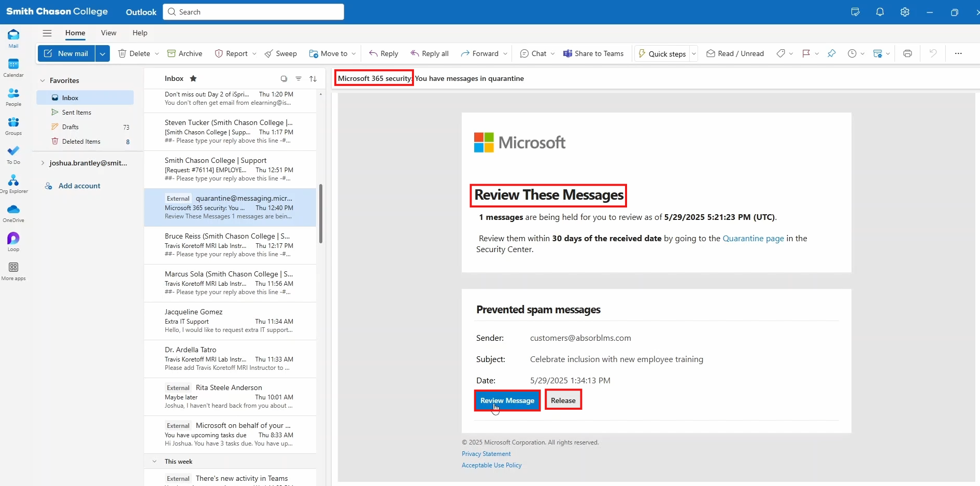Screen dimensions: 980x486
Task: Select the Inbox folder
Action: click(85, 98)
